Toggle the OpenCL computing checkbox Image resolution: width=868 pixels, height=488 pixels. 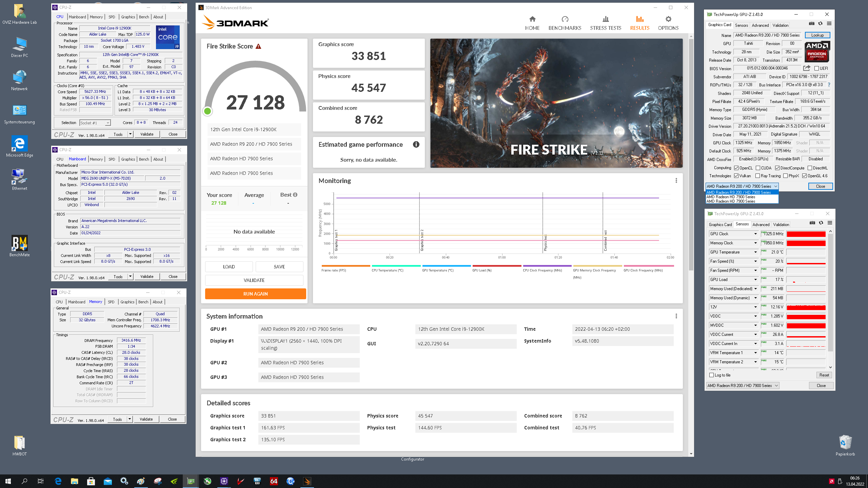click(x=736, y=168)
